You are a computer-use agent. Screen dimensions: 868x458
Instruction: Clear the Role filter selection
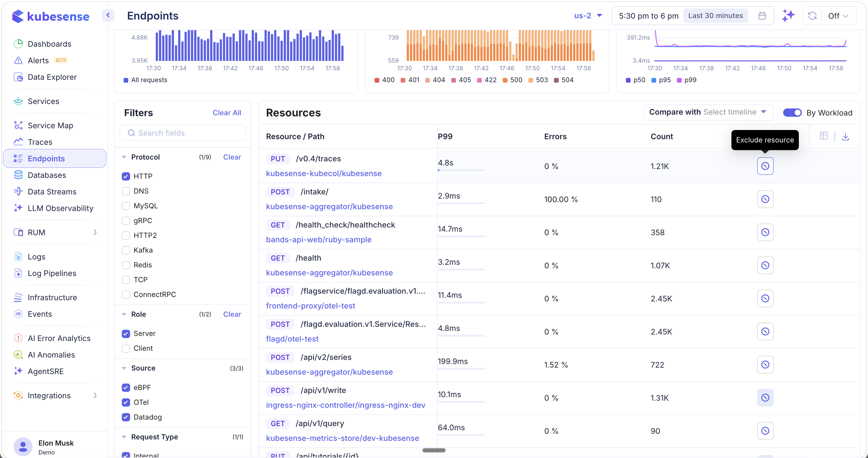click(x=232, y=314)
